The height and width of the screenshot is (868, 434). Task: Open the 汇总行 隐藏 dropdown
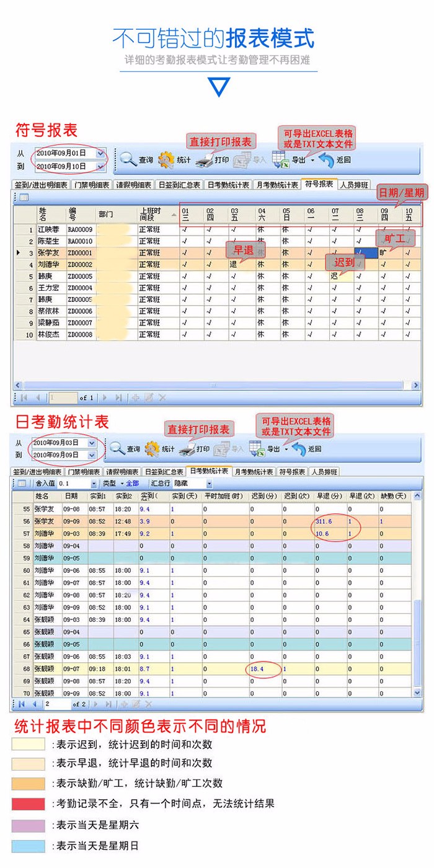210,483
